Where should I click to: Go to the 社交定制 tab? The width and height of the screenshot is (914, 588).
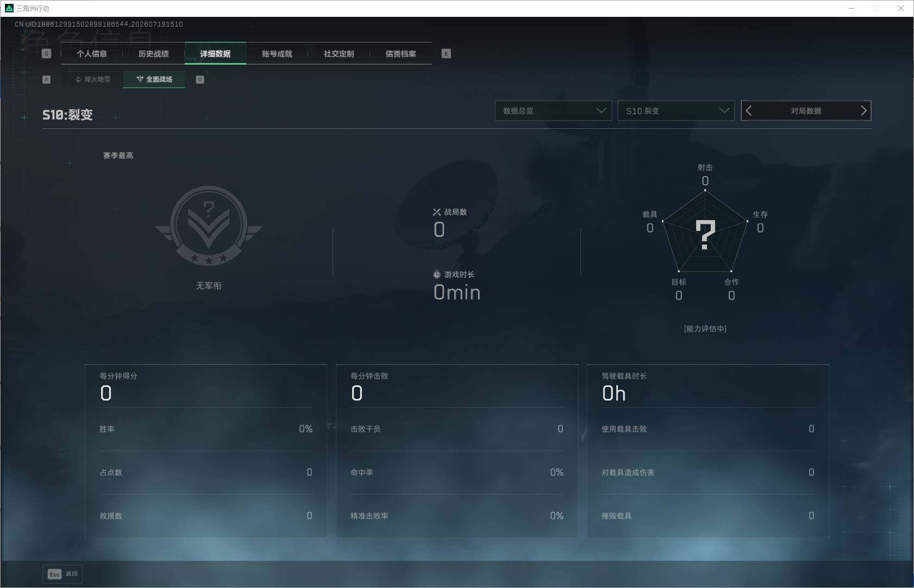coord(339,54)
